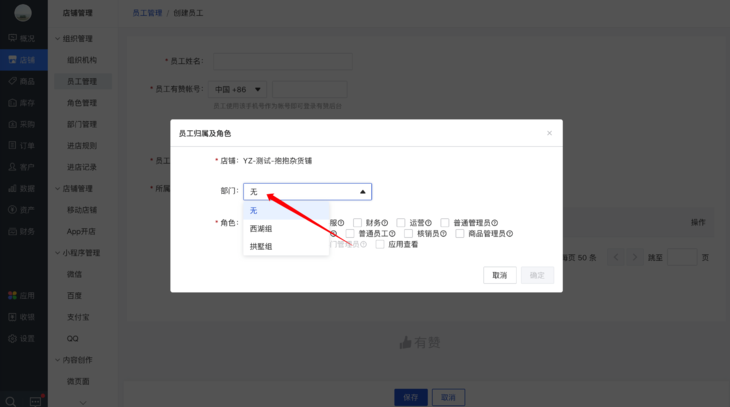The width and height of the screenshot is (730, 407).
Task: Click help icon next to 普通管理员 role
Action: (494, 223)
